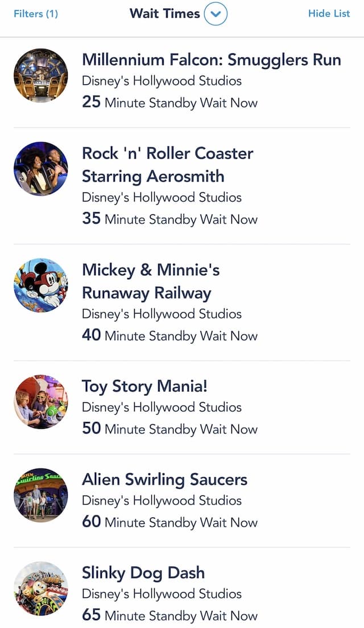
Task: Select Mickey & Minnie's Runaway Railway title
Action: 151,282
